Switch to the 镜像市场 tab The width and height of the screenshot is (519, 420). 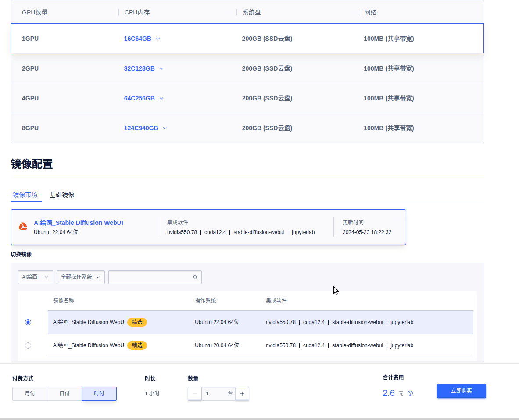point(26,195)
